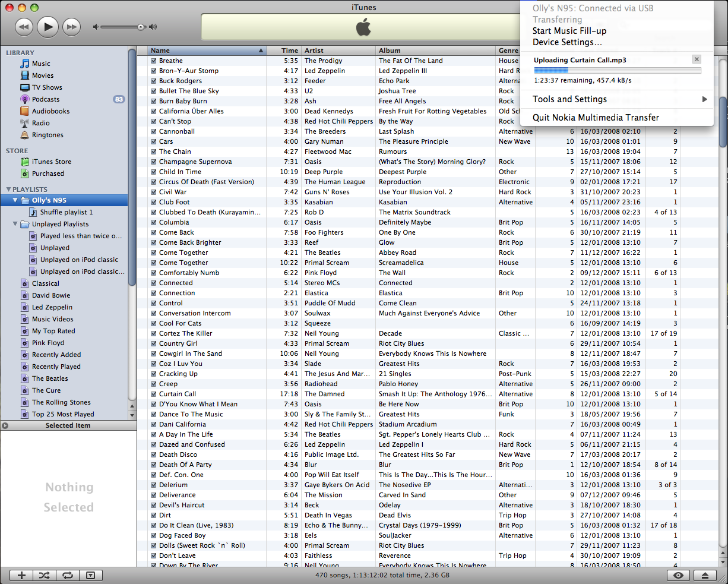Image resolution: width=728 pixels, height=584 pixels.
Task: Sort by the Genre column header
Action: click(509, 50)
